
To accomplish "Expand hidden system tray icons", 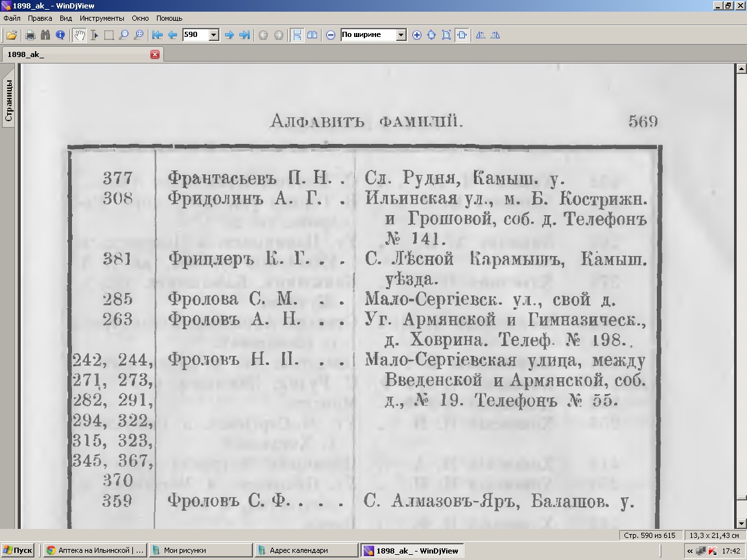I will click(x=689, y=551).
